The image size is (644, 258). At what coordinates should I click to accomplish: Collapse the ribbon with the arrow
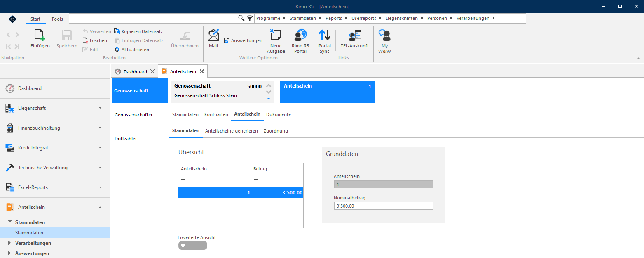(x=639, y=58)
